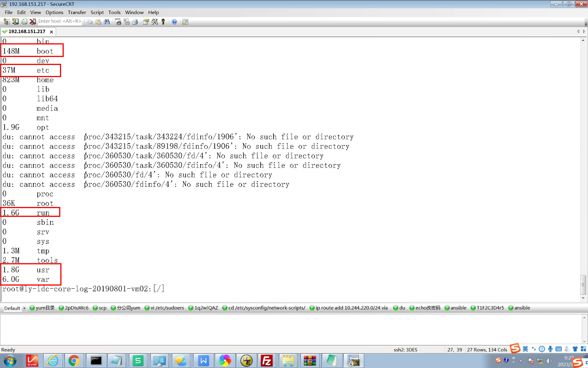Select the 192.168.151.217 session tab
Viewport: 588px width, 368px height.
click(x=27, y=32)
